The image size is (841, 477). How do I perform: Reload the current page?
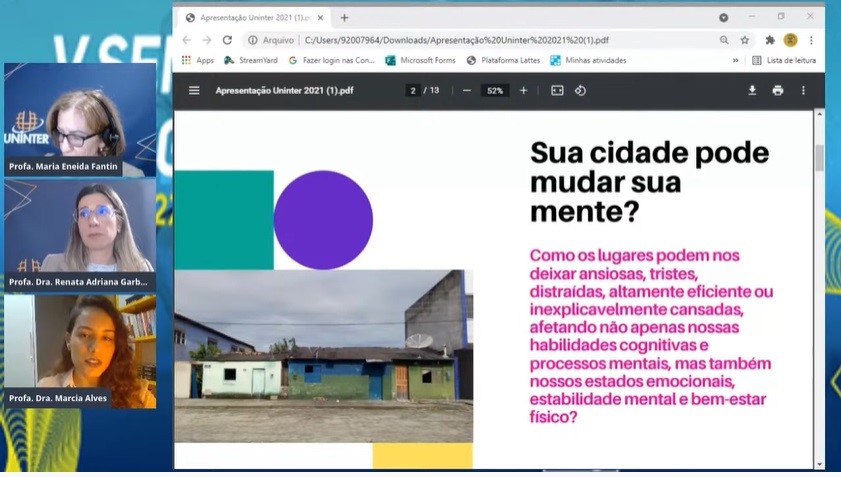coord(227,40)
